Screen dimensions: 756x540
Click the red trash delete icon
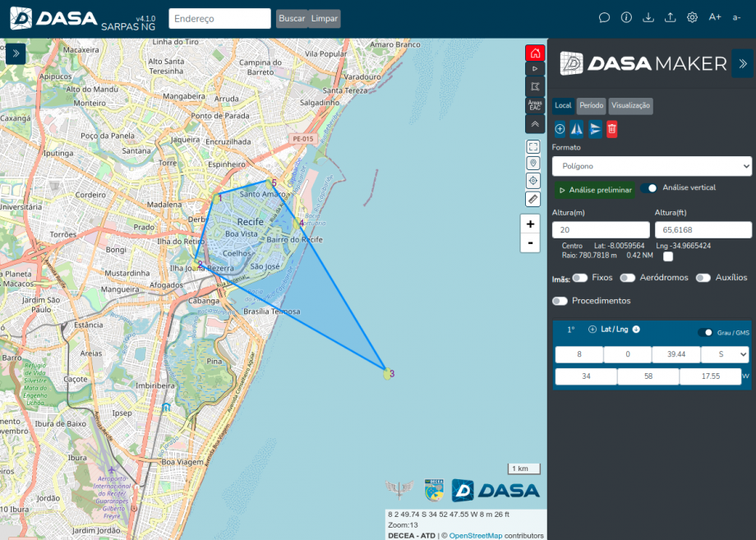[x=611, y=129]
